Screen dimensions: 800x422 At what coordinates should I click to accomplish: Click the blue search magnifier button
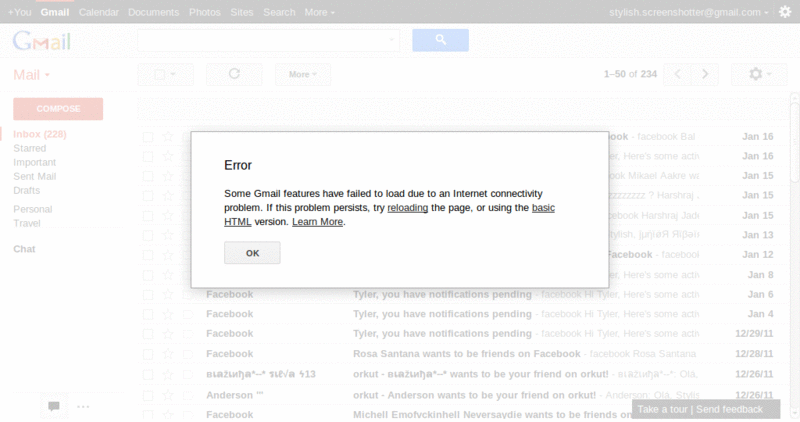point(440,40)
